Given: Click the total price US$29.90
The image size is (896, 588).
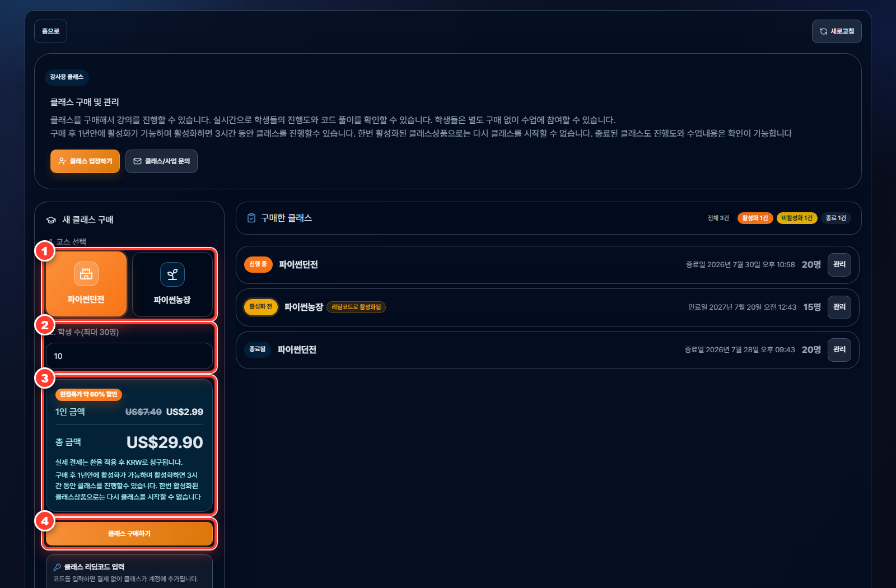Looking at the screenshot, I should (x=165, y=442).
